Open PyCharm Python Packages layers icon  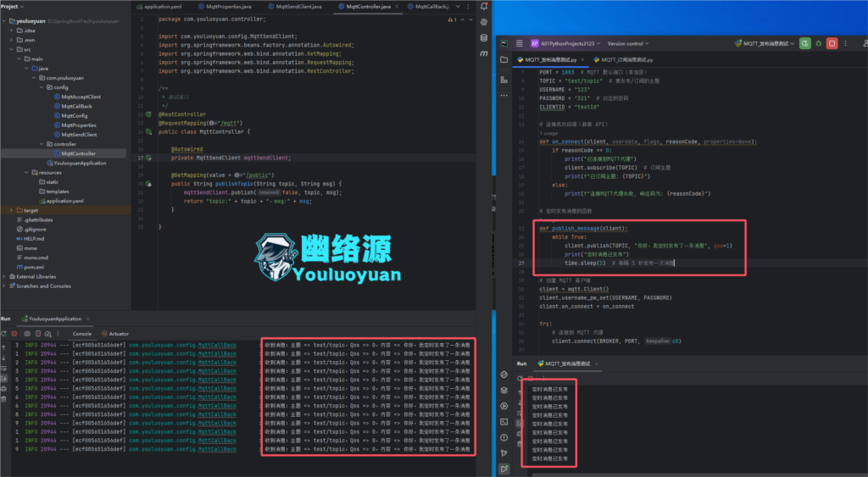coord(504,390)
